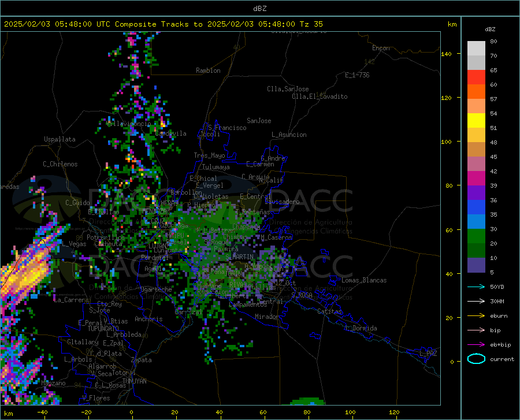Image resolution: width=520 pixels, height=420 pixels.
Task: Click the 'L_Vegas' place label
Action: coord(74,244)
